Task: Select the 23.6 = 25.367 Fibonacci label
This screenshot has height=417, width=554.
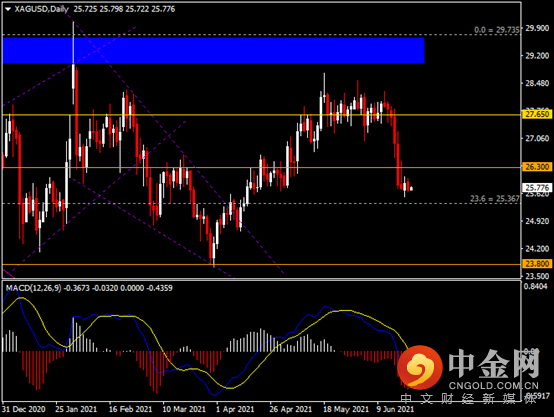Action: point(495,199)
